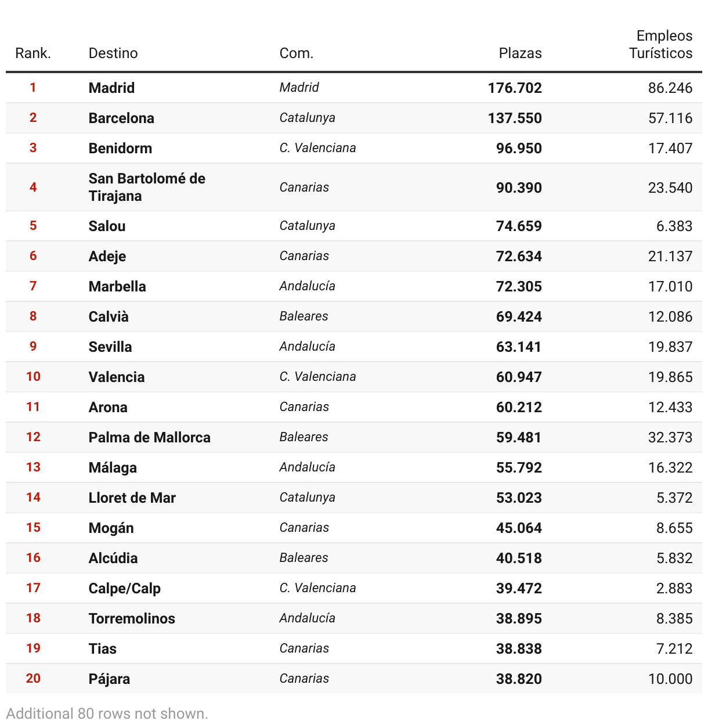Click Salou's Plazas value 74.659
Image resolution: width=708 pixels, height=728 pixels.
tap(519, 226)
